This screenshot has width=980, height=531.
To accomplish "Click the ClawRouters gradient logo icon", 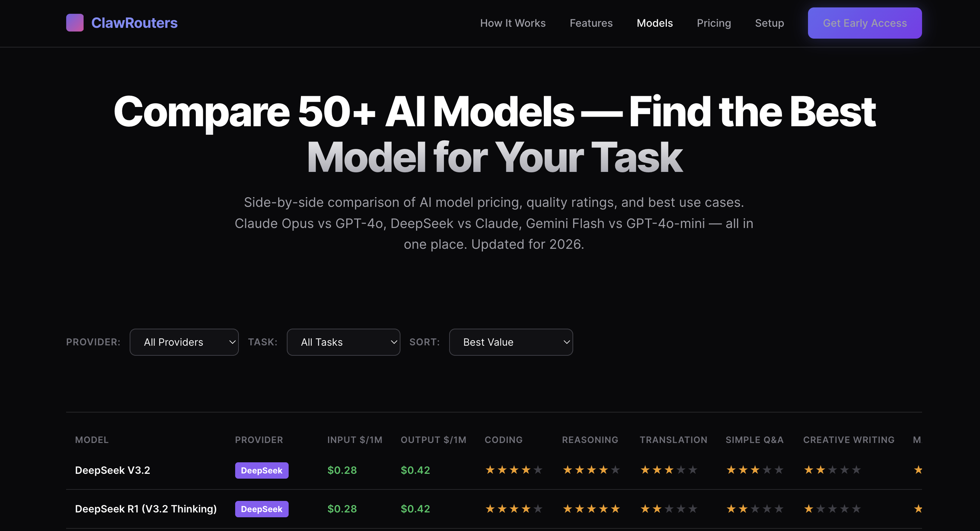I will (75, 23).
